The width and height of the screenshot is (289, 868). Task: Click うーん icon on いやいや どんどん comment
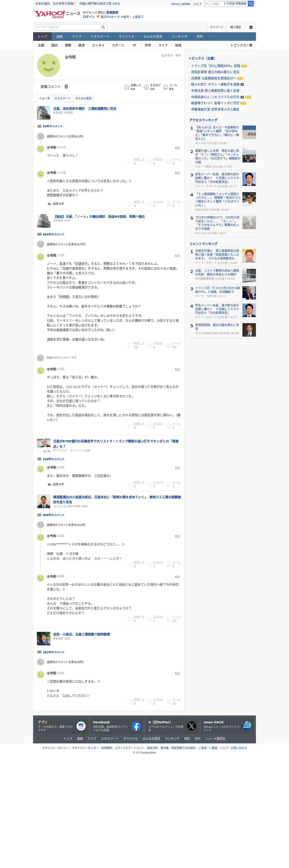(x=169, y=702)
